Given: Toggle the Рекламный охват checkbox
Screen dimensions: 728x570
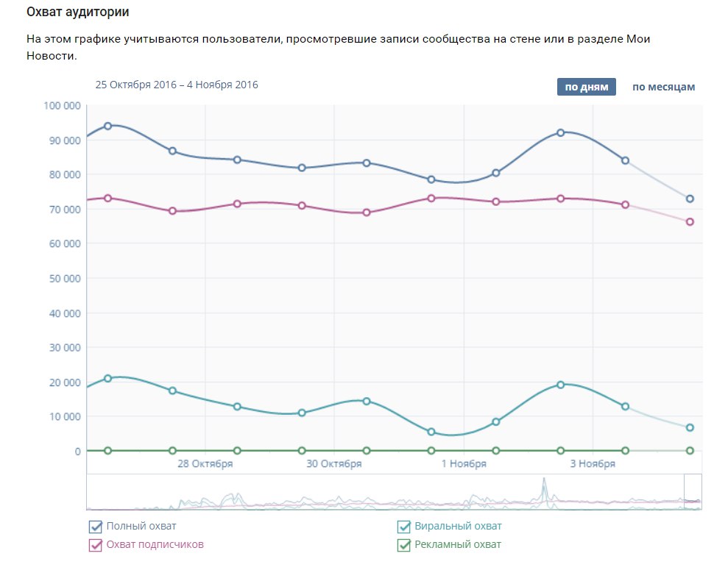Looking at the screenshot, I should 403,545.
